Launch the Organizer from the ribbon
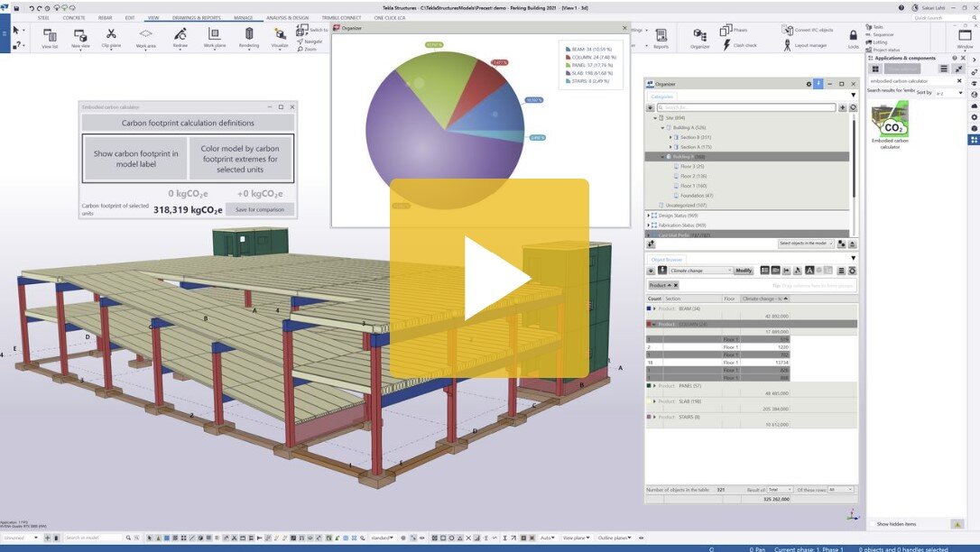 [x=700, y=38]
